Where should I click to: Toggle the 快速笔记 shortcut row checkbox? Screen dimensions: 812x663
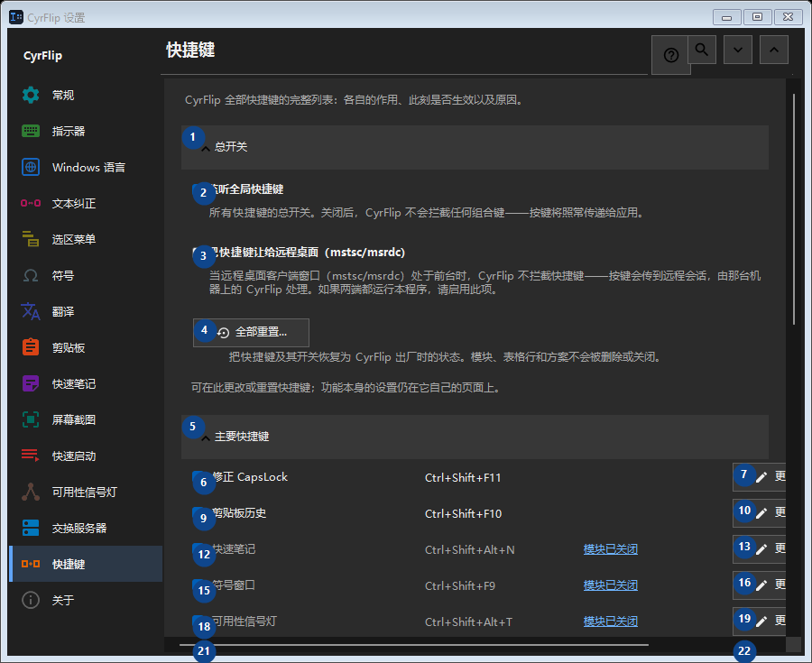pos(198,549)
